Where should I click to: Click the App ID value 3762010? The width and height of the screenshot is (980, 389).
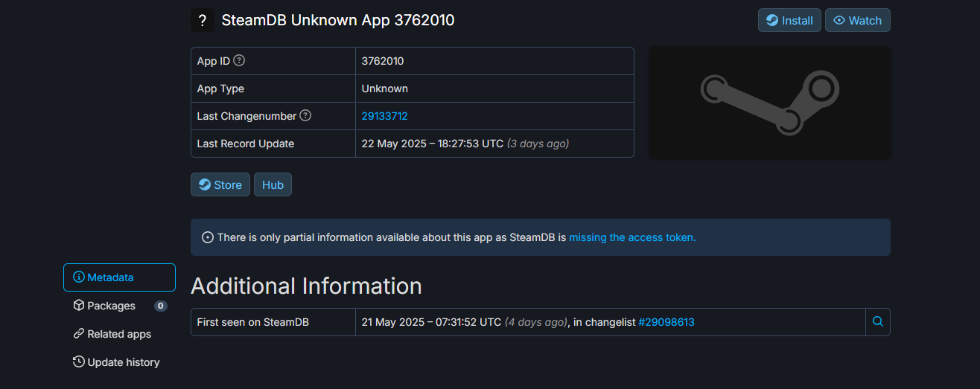383,61
